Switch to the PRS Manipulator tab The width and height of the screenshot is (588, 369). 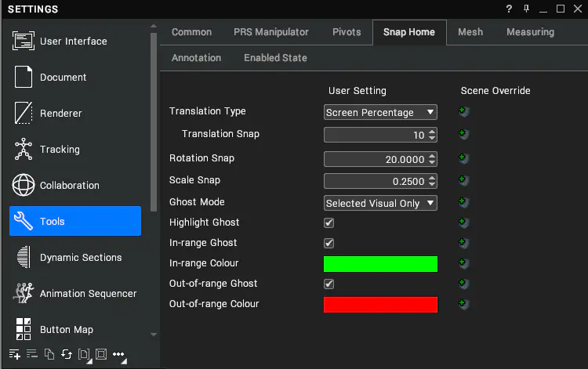tap(270, 32)
